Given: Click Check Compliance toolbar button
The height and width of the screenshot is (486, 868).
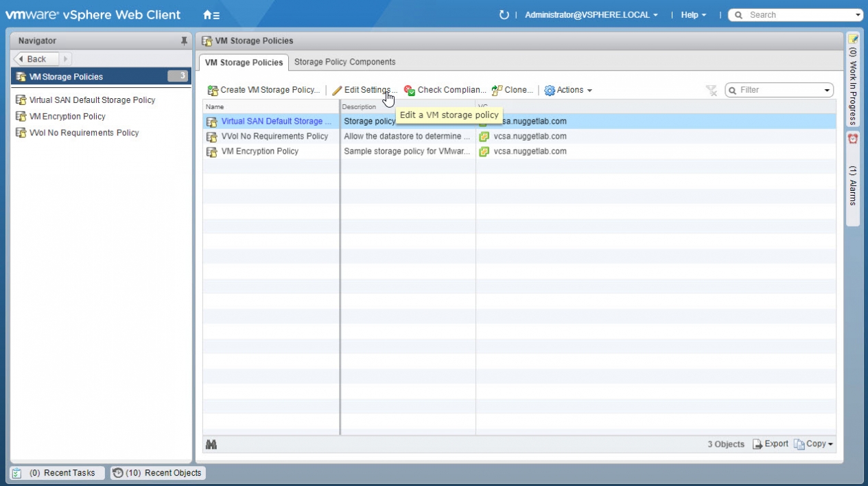Looking at the screenshot, I should coord(445,90).
